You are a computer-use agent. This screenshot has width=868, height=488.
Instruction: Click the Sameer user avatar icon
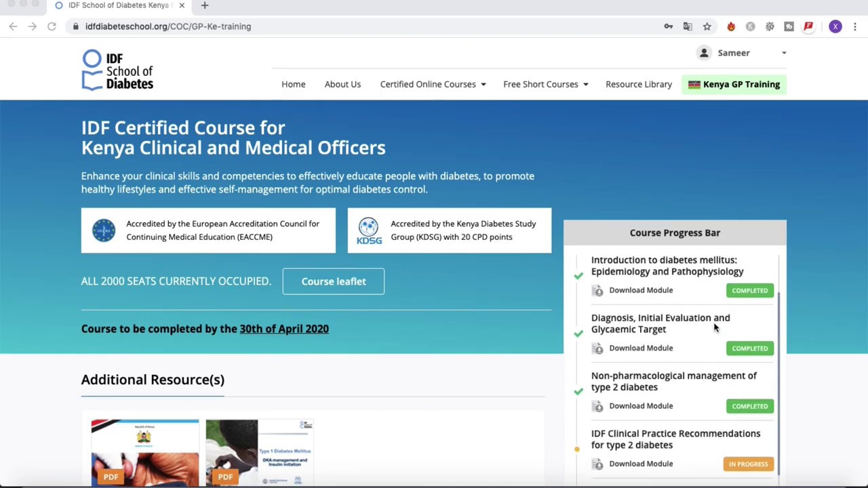pyautogui.click(x=704, y=53)
